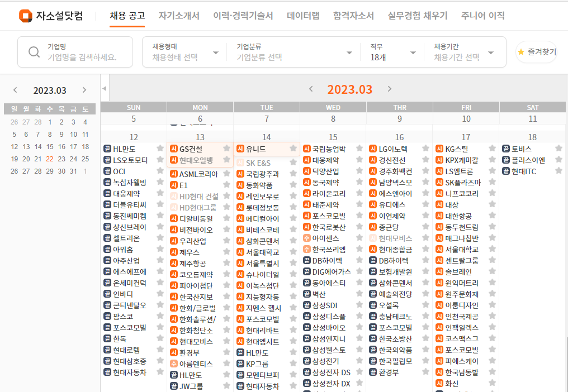The height and width of the screenshot is (392, 568).
Task: Go to previous month in mini calendar
Action: (15, 90)
